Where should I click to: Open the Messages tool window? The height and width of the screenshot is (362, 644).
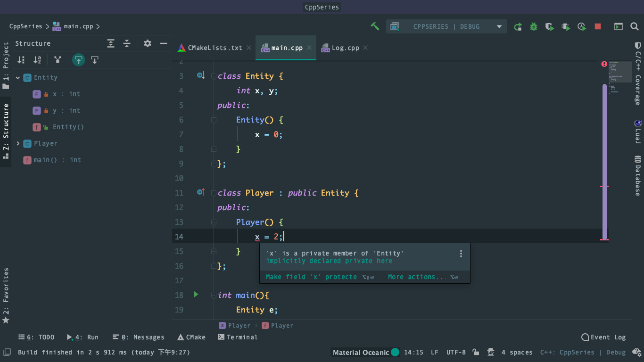pyautogui.click(x=139, y=337)
